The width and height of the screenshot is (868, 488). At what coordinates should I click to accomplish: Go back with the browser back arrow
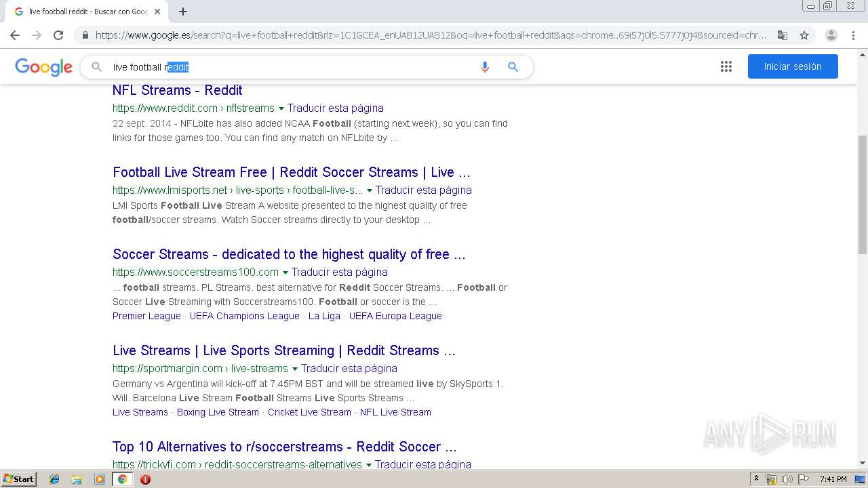click(14, 35)
